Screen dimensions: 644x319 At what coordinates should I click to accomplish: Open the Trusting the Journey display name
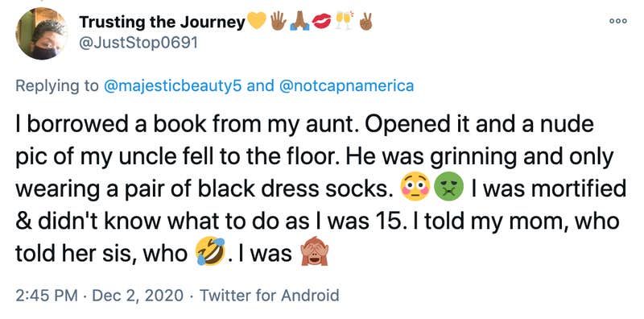(163, 22)
